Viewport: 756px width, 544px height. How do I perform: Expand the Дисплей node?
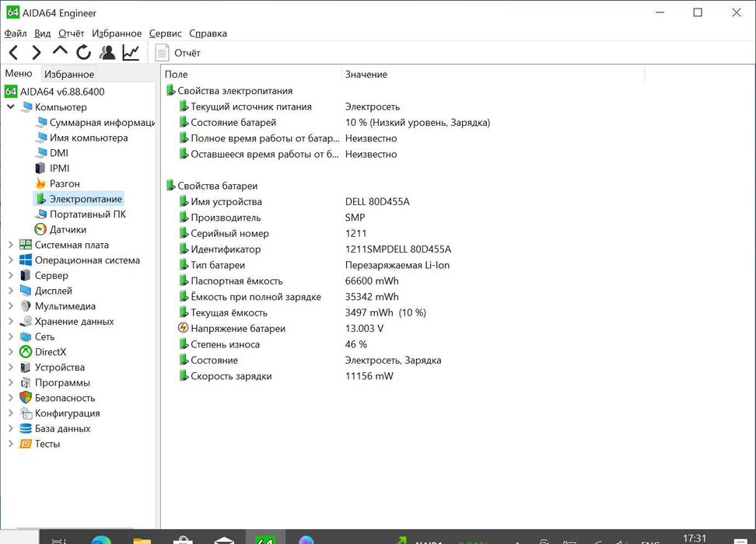pos(11,291)
